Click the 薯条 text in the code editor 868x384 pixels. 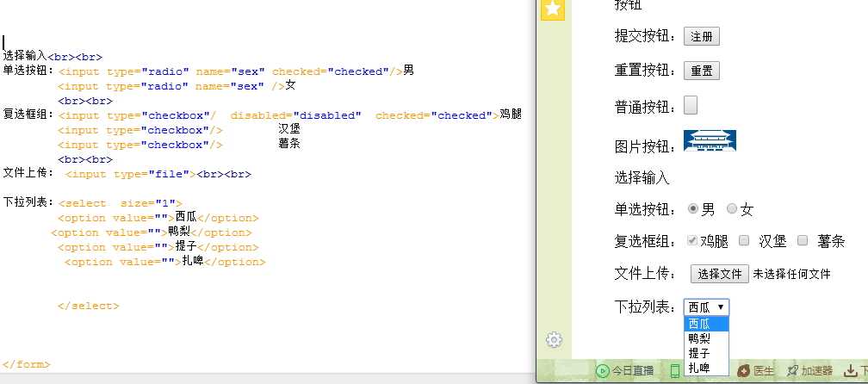pyautogui.click(x=289, y=143)
